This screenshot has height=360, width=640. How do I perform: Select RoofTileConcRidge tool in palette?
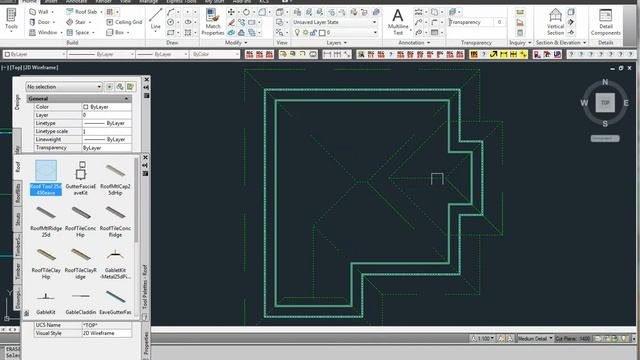115,222
